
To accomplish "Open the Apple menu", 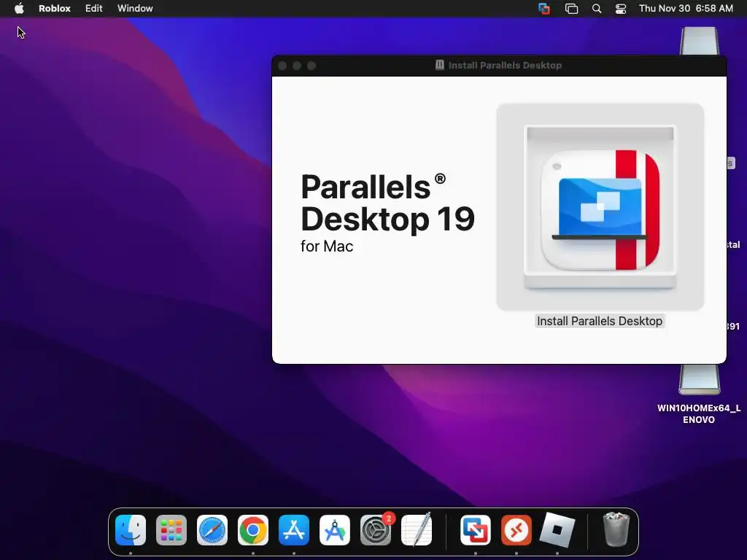I will point(19,8).
